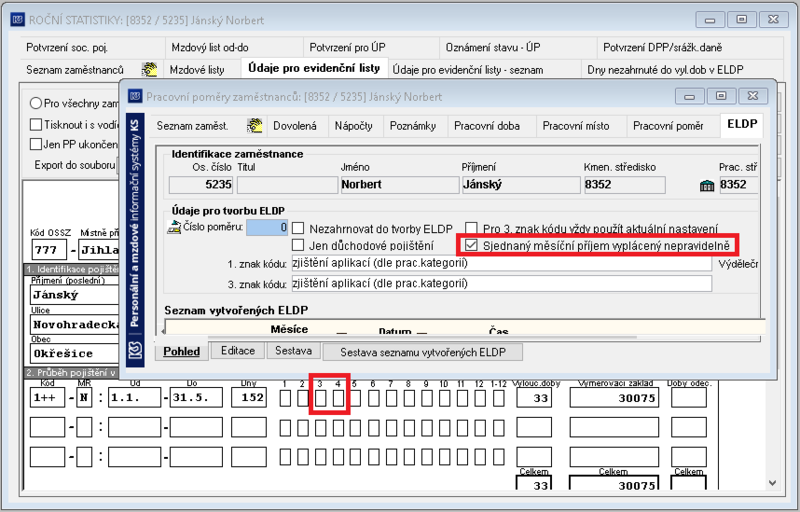Click the hand icon beside Seznam zaměst. tab
The width and height of the screenshot is (800, 512).
click(x=255, y=125)
